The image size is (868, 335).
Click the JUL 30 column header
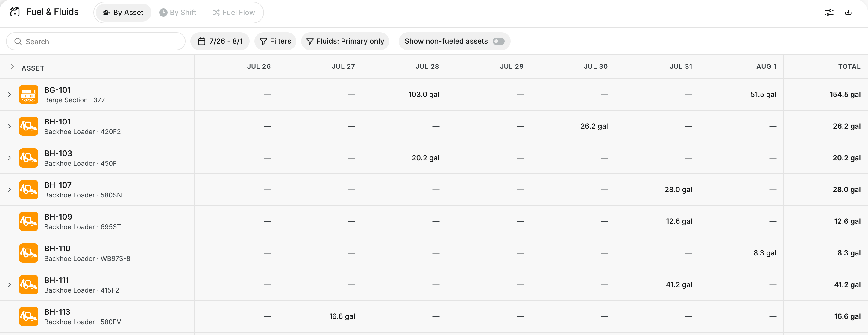click(x=596, y=67)
